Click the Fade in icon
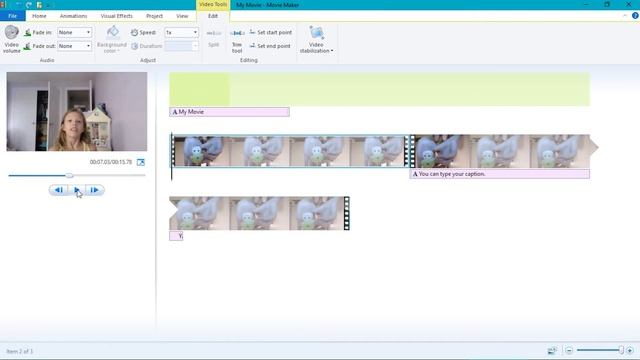The height and width of the screenshot is (360, 640). 28,32
